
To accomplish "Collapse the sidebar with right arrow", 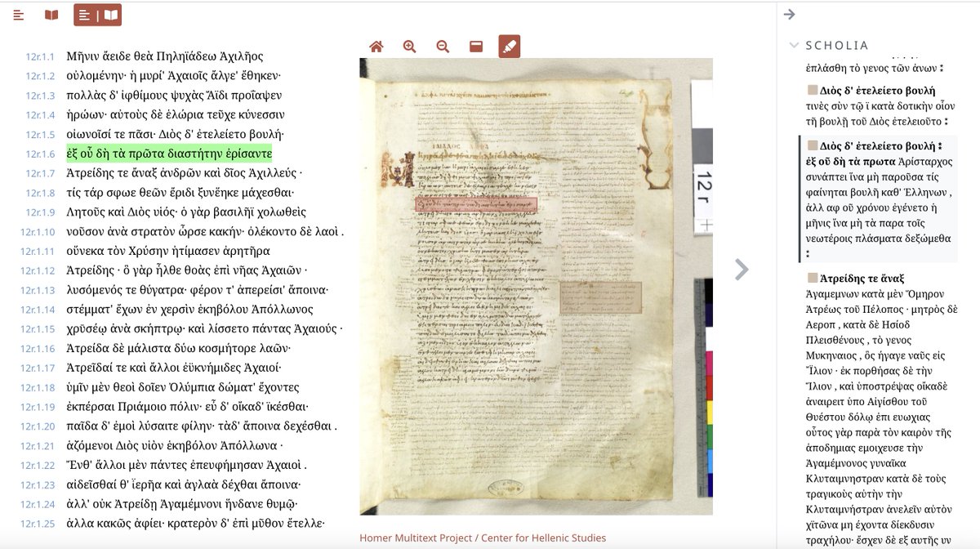I will [x=789, y=14].
